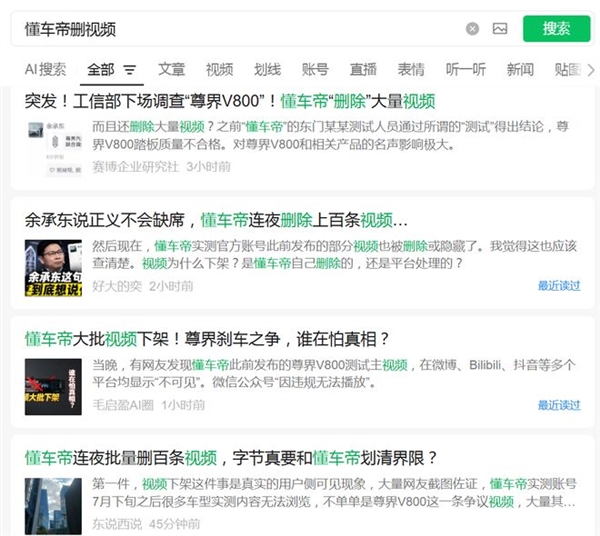Open source 赛博企业研究社
This screenshot has height=536, width=600.
[135, 167]
